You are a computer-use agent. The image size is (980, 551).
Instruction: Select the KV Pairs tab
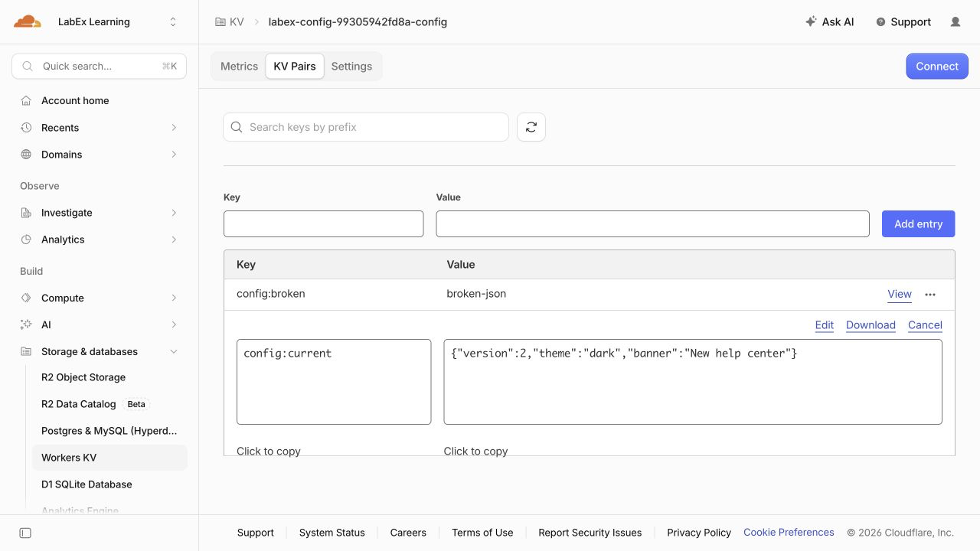tap(295, 67)
